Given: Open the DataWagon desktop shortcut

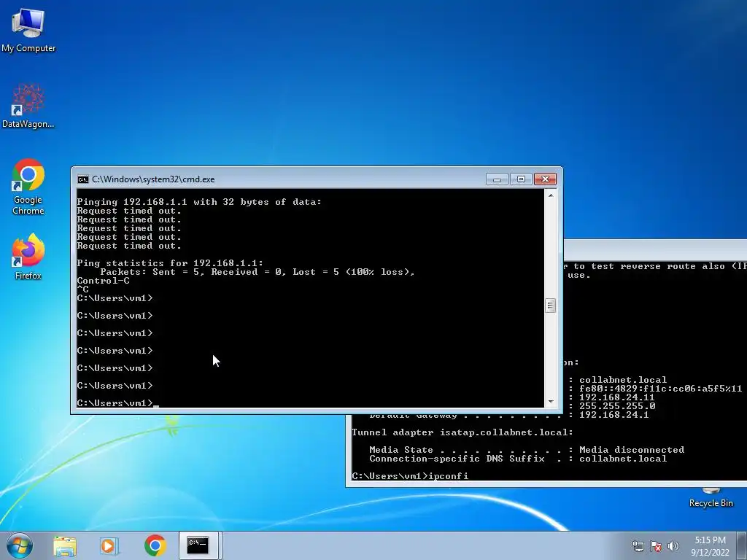Looking at the screenshot, I should (28, 106).
